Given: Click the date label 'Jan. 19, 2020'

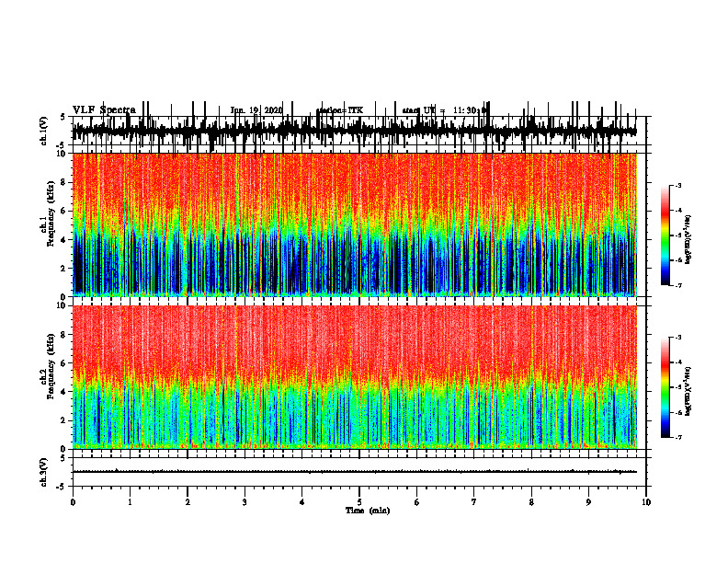Looking at the screenshot, I should pos(256,110).
